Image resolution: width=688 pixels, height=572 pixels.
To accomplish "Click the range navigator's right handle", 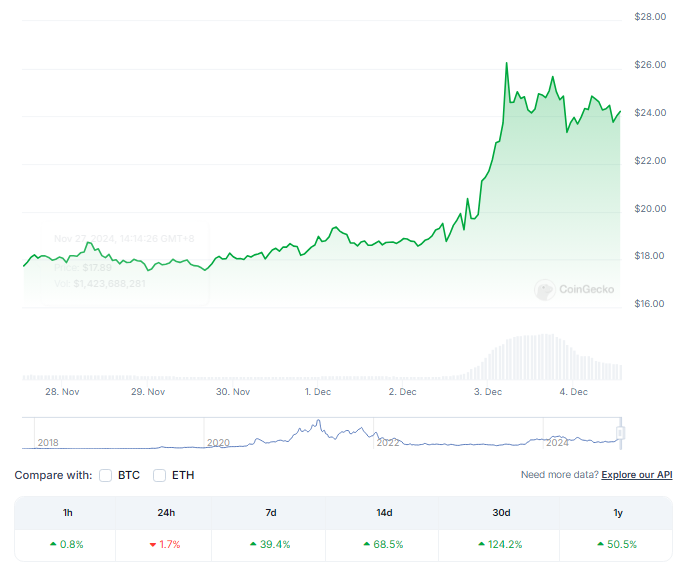I will pyautogui.click(x=620, y=432).
